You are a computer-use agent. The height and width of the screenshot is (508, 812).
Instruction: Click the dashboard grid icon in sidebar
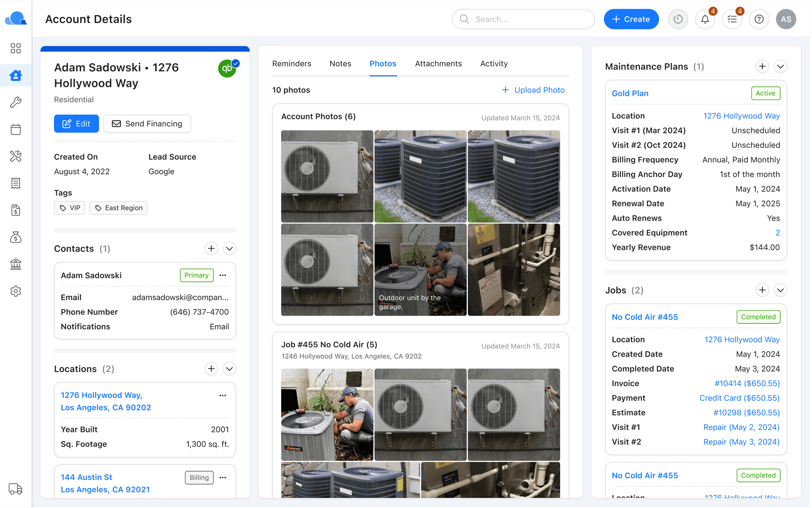(x=15, y=48)
